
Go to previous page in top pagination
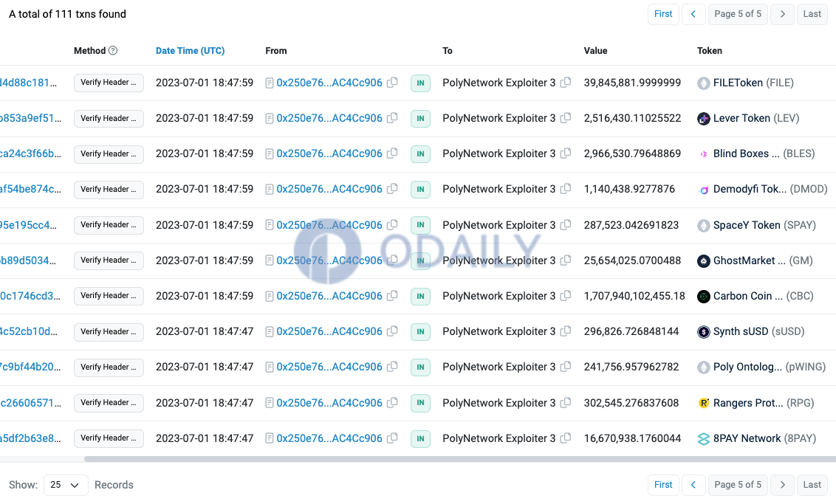click(693, 14)
